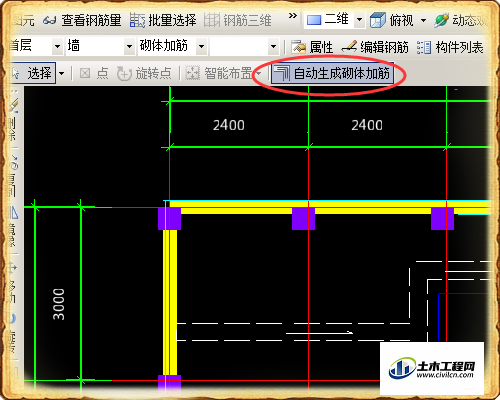Click the 3000 vertical dimension text
This screenshot has height=400, width=500.
coord(59,304)
